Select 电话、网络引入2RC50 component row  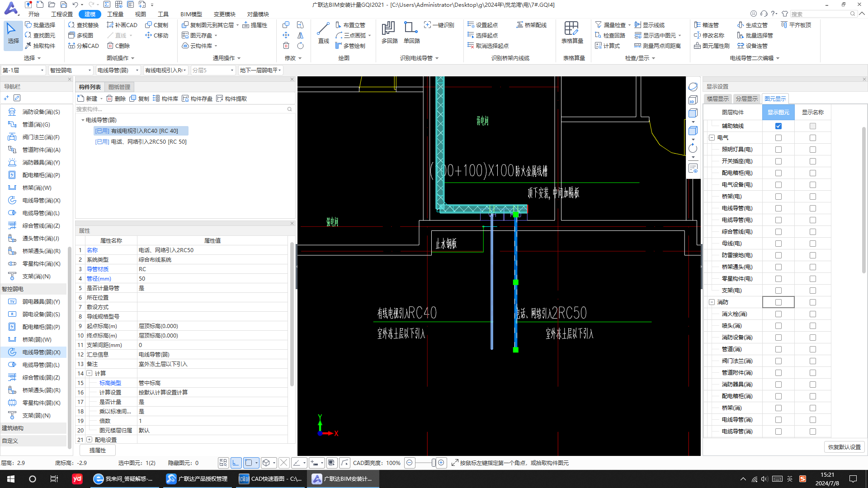(141, 142)
